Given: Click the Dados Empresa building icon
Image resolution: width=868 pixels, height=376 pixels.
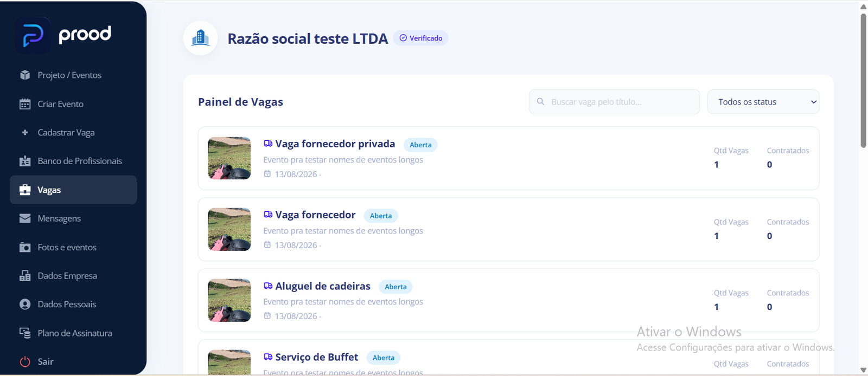Looking at the screenshot, I should 25,275.
